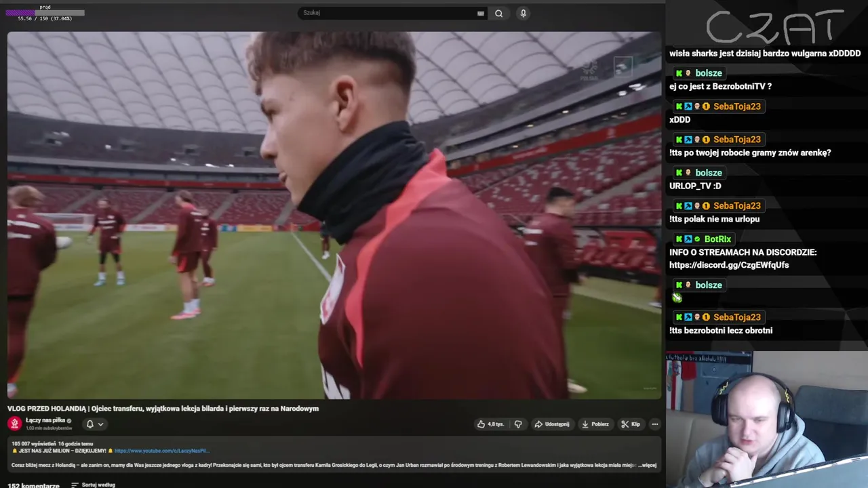This screenshot has height=488, width=868.
Task: Click the prąd progress bar overlay
Action: 45,13
